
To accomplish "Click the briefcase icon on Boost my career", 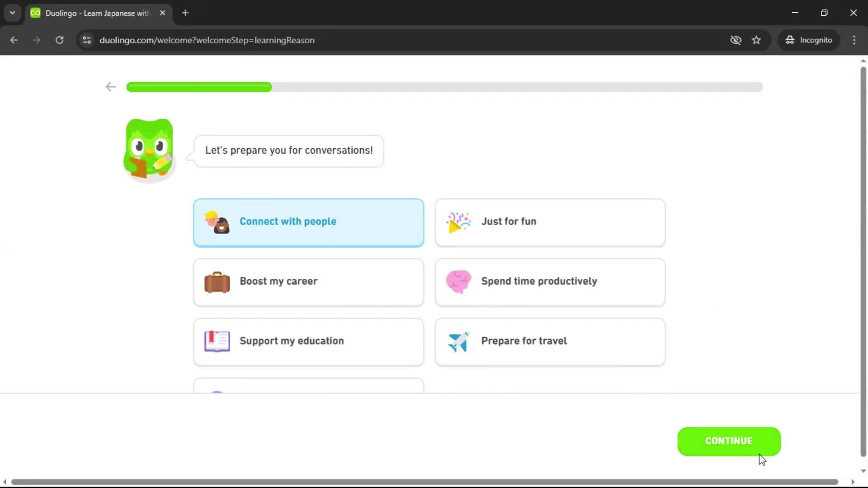I will 217,282.
